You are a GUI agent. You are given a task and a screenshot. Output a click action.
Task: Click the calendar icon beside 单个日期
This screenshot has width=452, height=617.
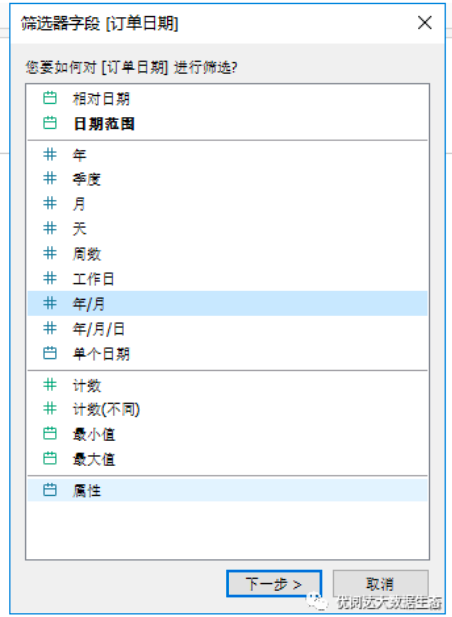50,353
